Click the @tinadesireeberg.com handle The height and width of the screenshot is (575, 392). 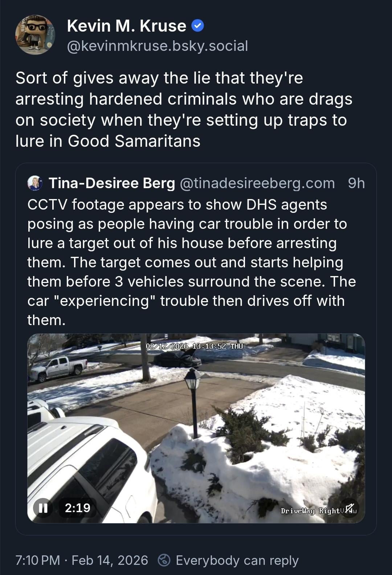coord(257,183)
